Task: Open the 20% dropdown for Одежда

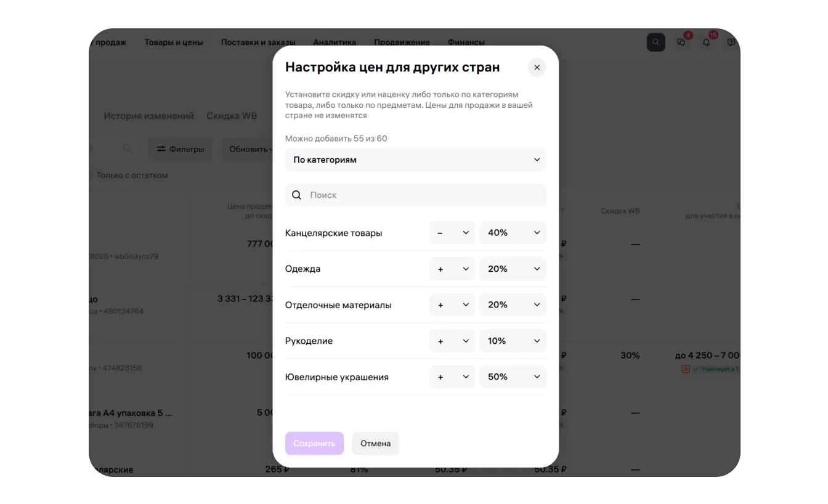Action: click(513, 269)
